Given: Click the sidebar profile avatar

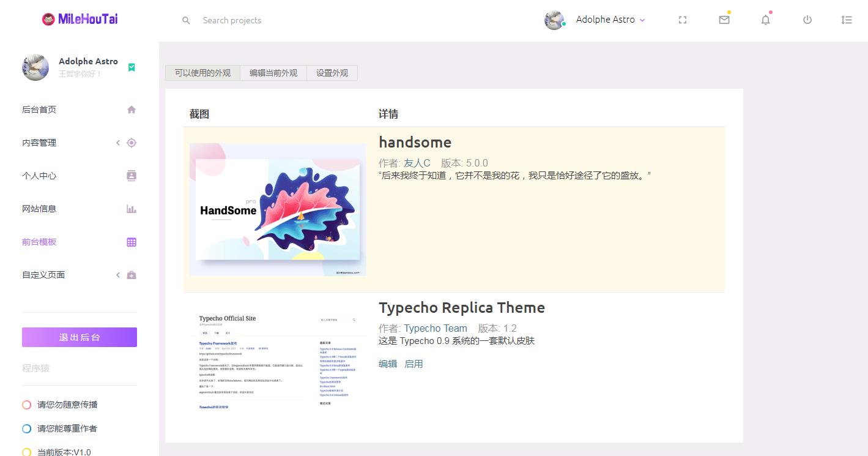Looking at the screenshot, I should point(35,67).
